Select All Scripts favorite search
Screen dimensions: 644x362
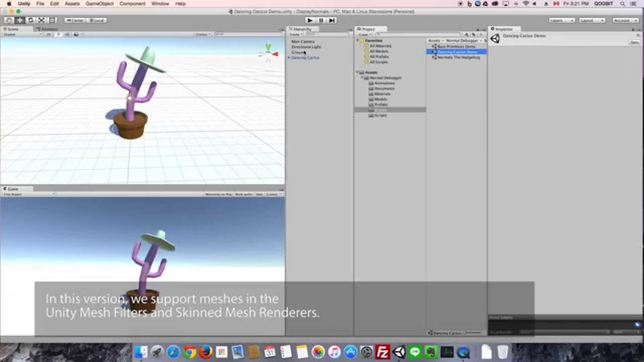[x=378, y=62]
